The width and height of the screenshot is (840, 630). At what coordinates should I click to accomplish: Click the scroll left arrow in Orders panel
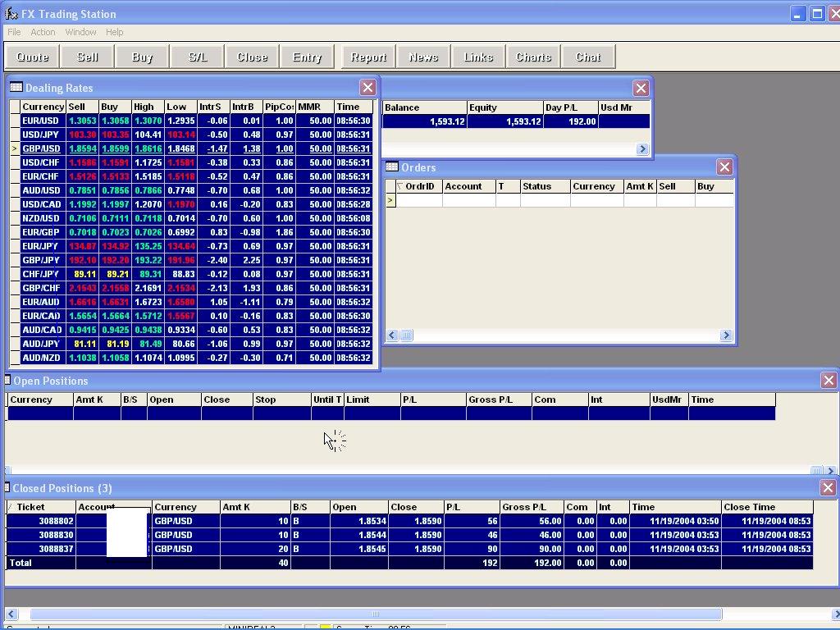coord(392,336)
